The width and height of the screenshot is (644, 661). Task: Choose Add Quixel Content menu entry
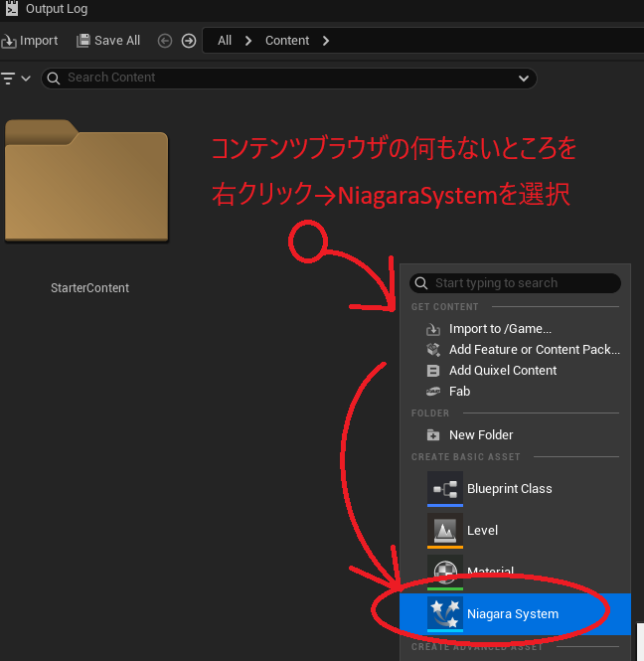point(515,371)
